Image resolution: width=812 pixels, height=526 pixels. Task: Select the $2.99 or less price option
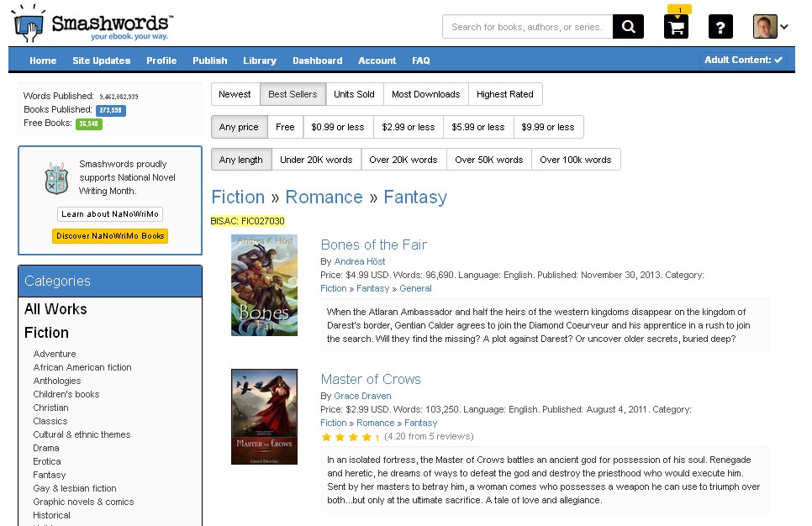click(x=408, y=126)
